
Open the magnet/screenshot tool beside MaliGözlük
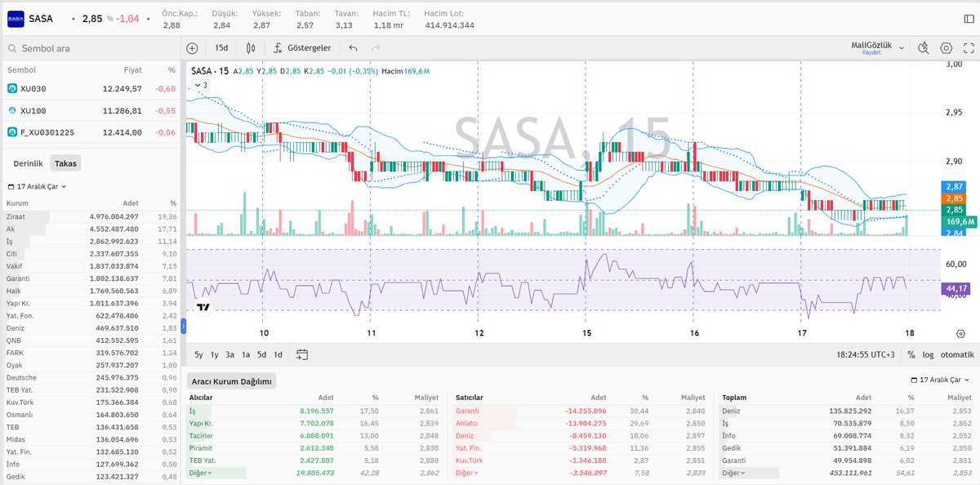pos(924,47)
